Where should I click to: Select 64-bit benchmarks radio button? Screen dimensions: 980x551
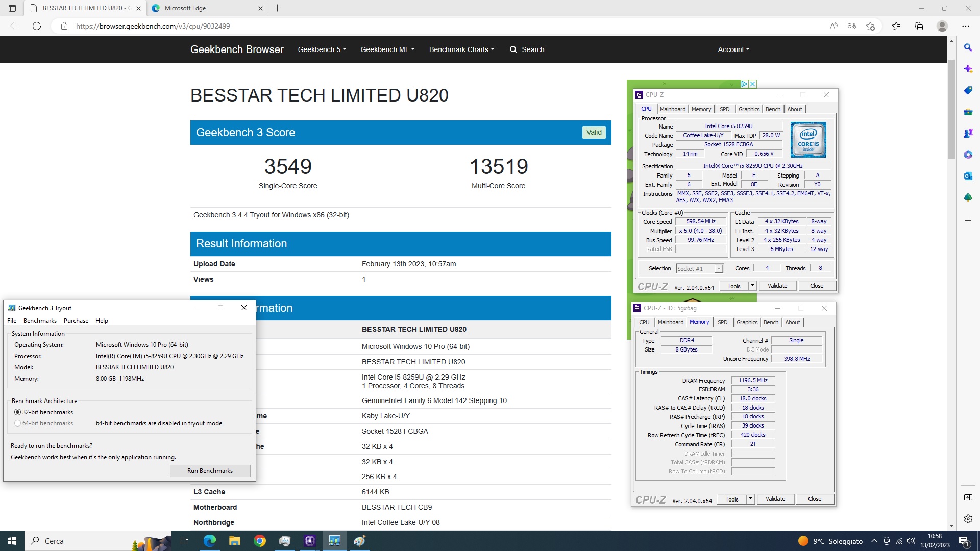point(18,423)
